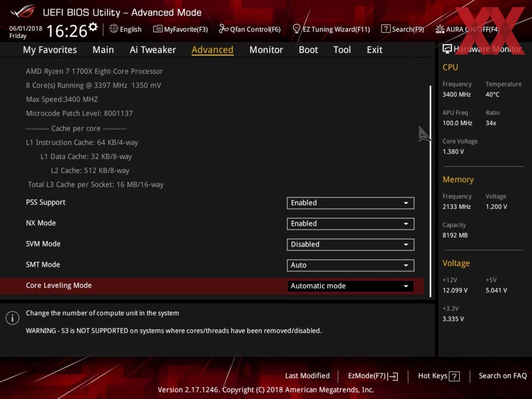Select the Core Leveling Mode row label
Screen dimensions: 532x399
[x=59, y=286]
